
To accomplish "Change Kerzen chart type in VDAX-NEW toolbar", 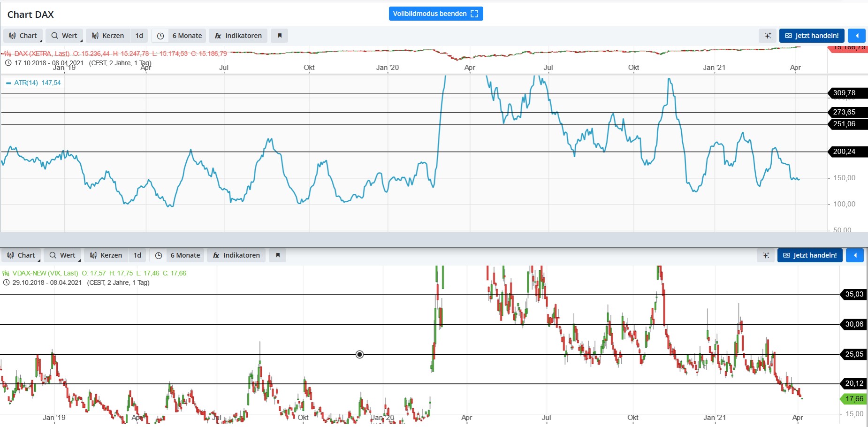I will click(x=106, y=255).
